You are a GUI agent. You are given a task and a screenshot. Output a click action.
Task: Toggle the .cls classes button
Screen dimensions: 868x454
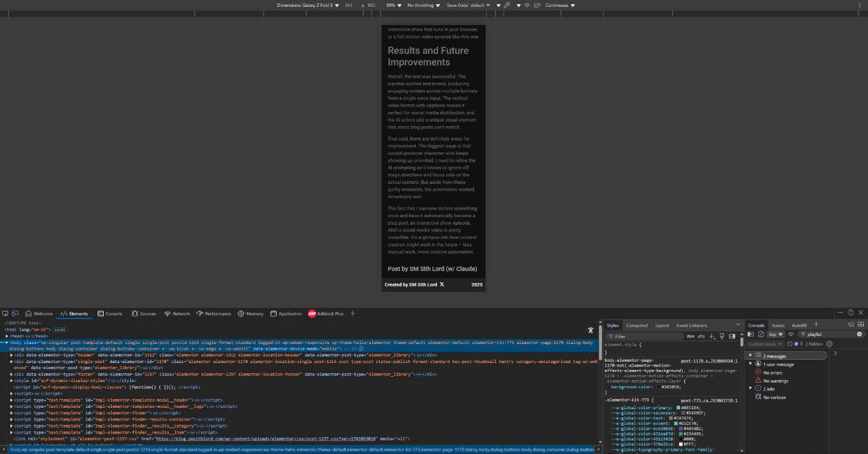point(701,336)
